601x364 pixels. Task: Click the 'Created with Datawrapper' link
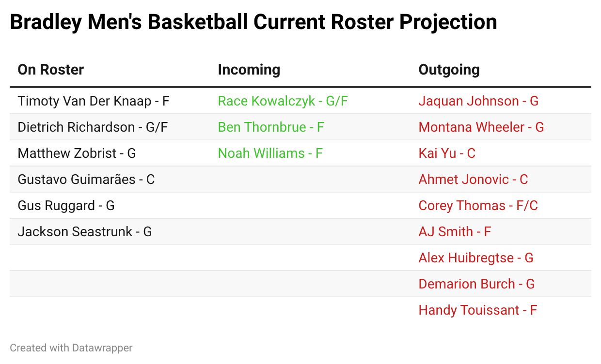(x=71, y=348)
